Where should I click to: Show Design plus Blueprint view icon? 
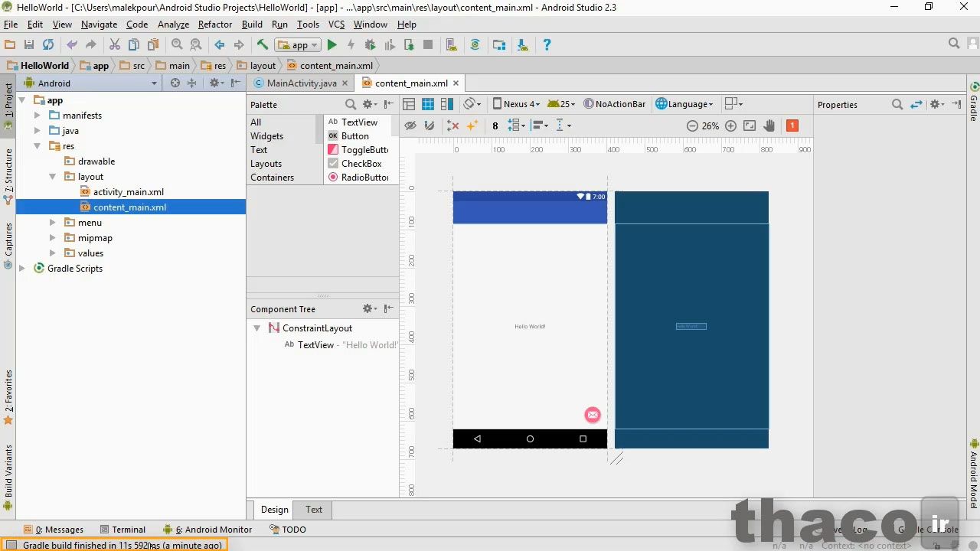coord(447,104)
